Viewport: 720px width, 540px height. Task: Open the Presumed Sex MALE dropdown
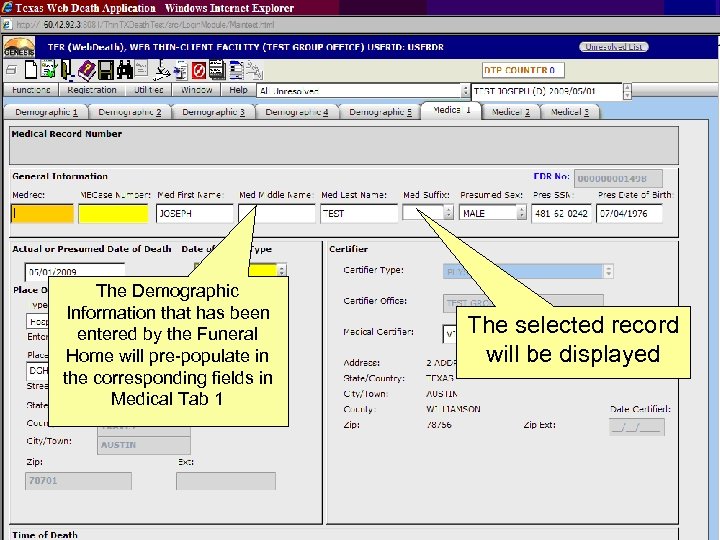(521, 213)
